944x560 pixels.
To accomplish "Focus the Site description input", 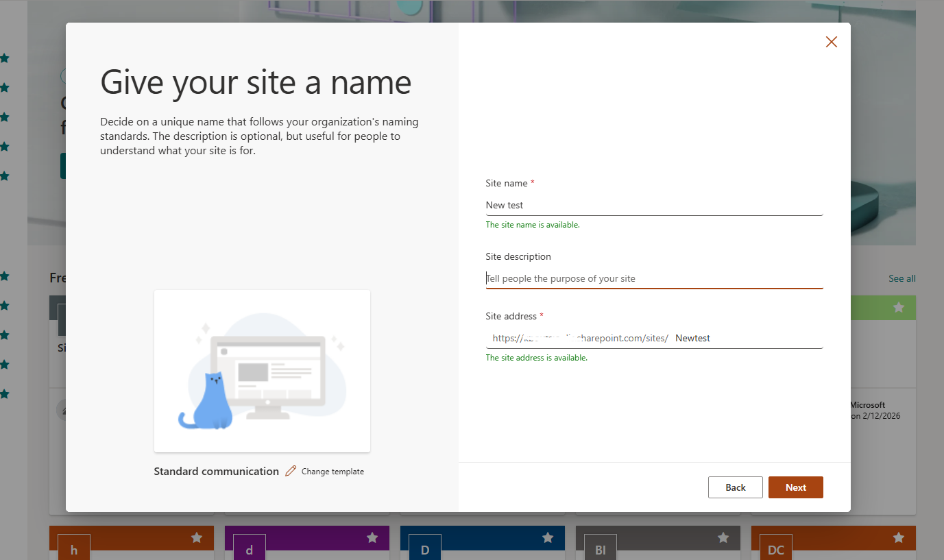I will click(653, 278).
